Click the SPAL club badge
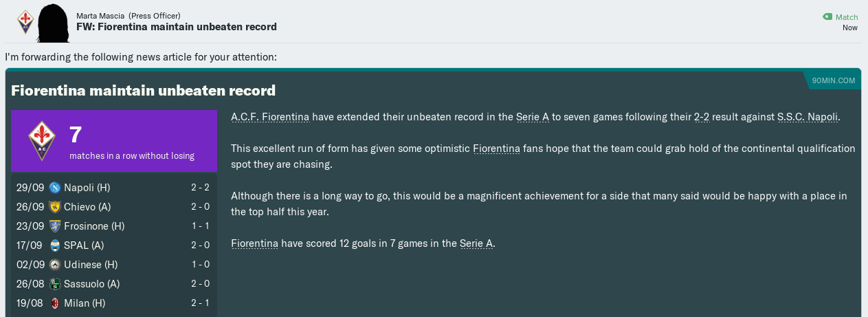This screenshot has width=868, height=317. 55,245
